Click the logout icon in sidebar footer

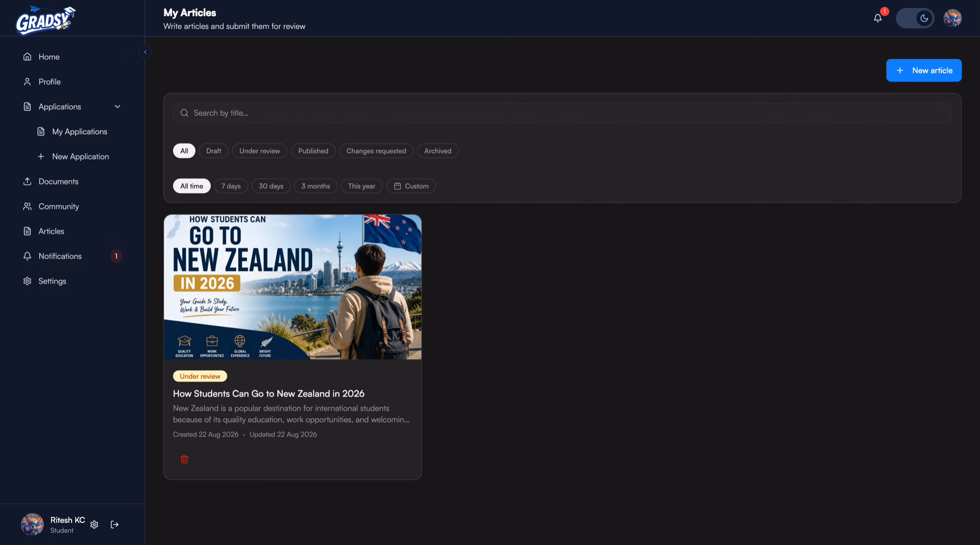(x=115, y=524)
